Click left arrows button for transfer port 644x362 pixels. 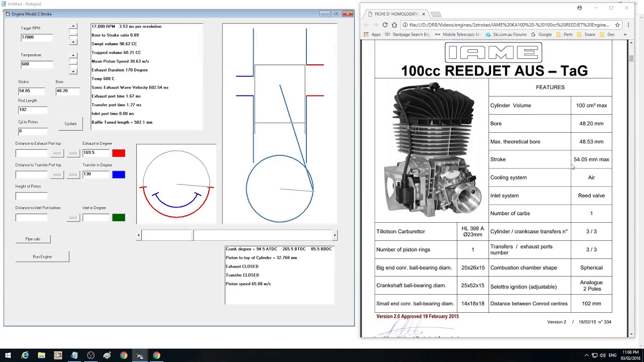coord(57,174)
